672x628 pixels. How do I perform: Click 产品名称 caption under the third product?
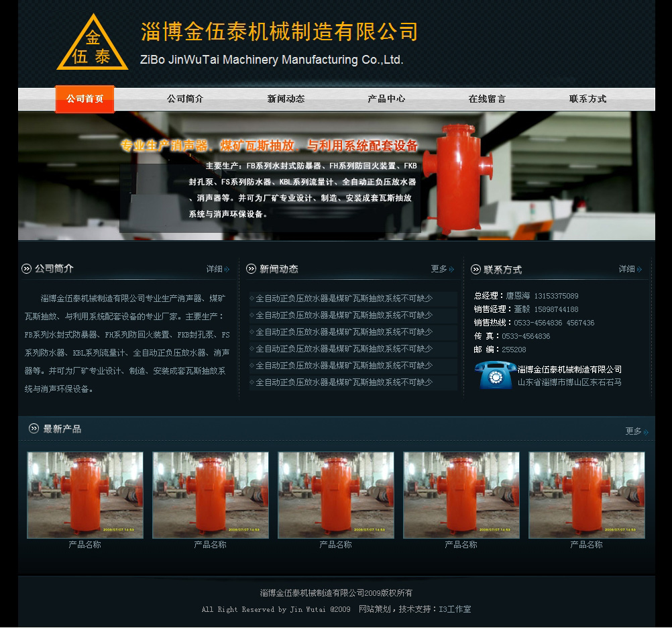click(335, 544)
